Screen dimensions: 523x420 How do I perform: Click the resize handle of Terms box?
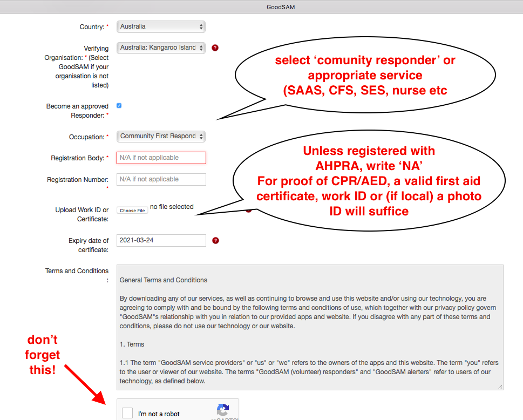pos(500,387)
